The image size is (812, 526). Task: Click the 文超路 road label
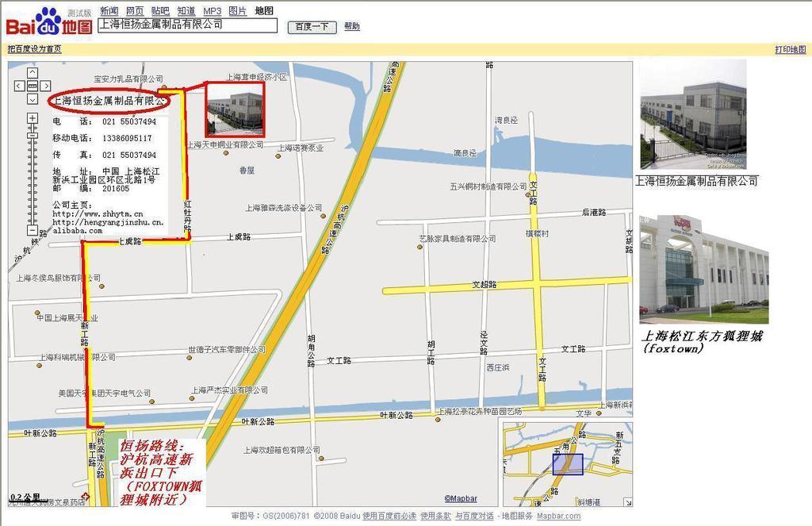point(485,285)
